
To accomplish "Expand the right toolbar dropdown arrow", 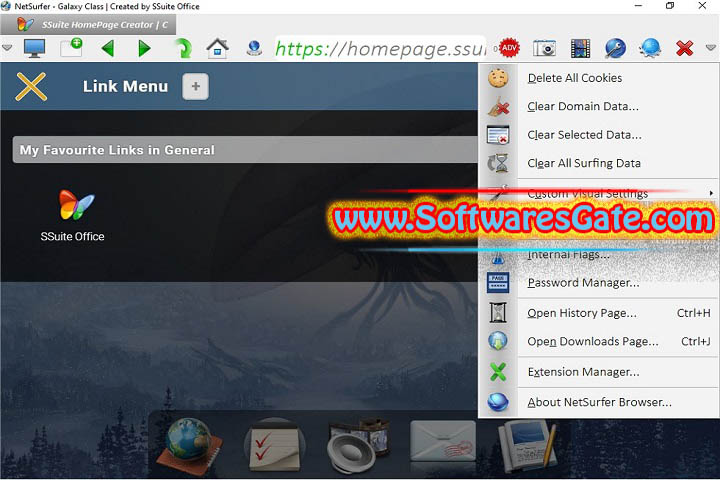I will pos(710,48).
